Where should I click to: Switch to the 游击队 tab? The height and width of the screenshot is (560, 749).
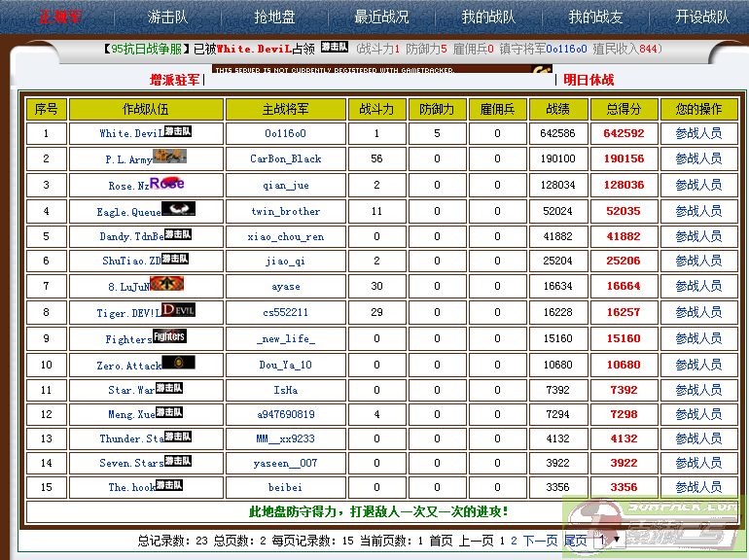click(x=168, y=17)
